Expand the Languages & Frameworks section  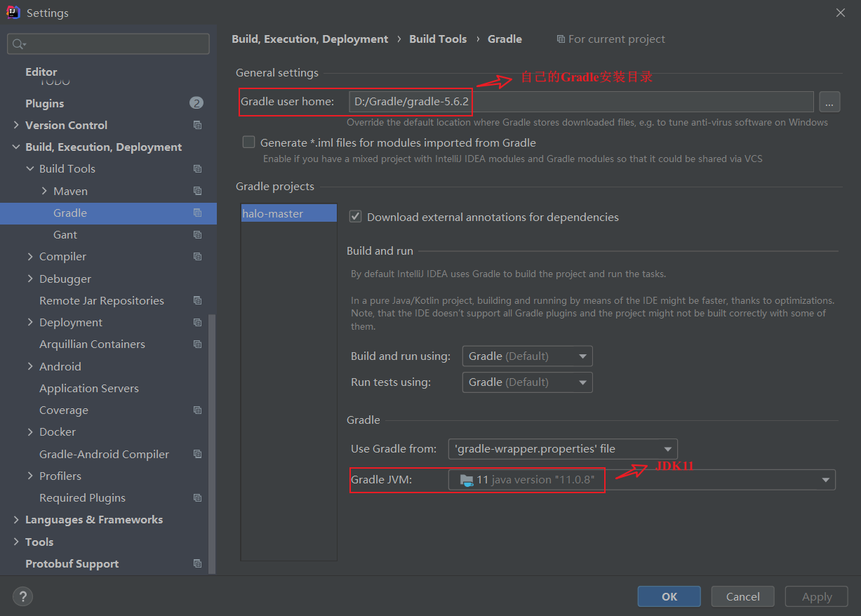coord(16,520)
